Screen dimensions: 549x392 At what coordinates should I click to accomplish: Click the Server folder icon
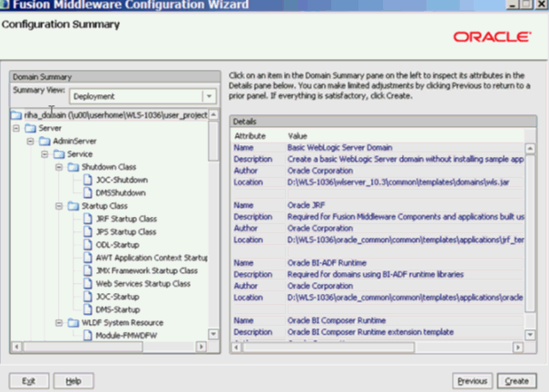point(31,129)
